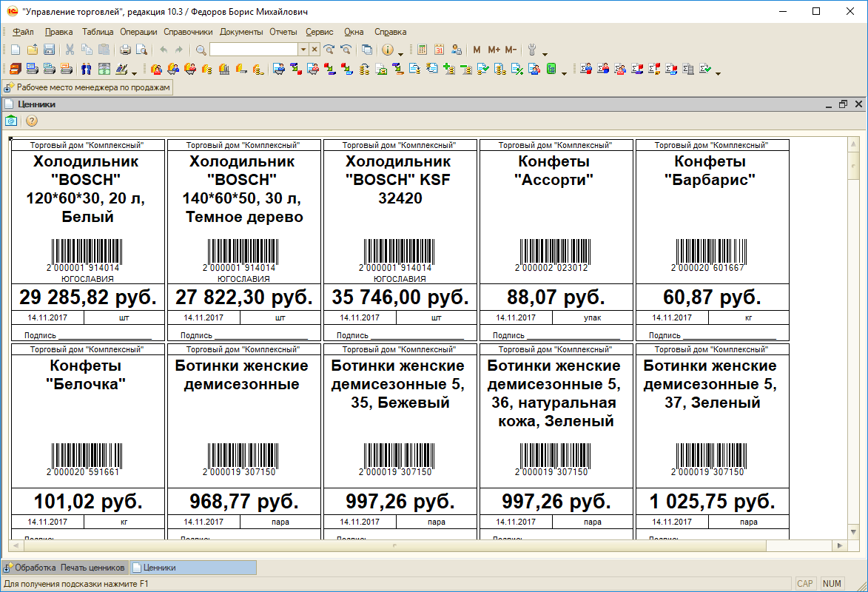Click the email send icon in Ценники

12,121
